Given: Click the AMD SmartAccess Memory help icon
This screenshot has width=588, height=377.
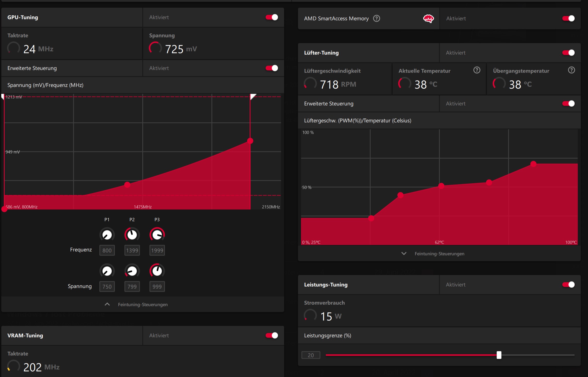Looking at the screenshot, I should (376, 18).
